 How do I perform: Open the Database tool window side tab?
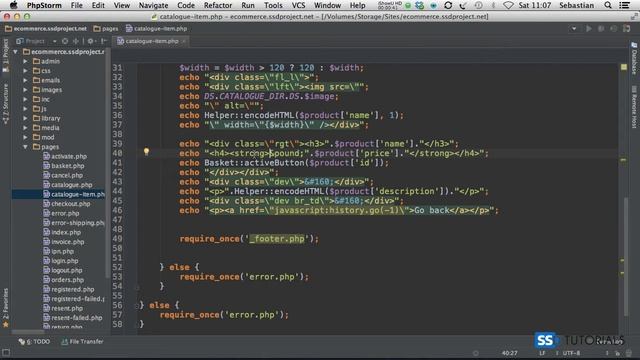coord(634,59)
